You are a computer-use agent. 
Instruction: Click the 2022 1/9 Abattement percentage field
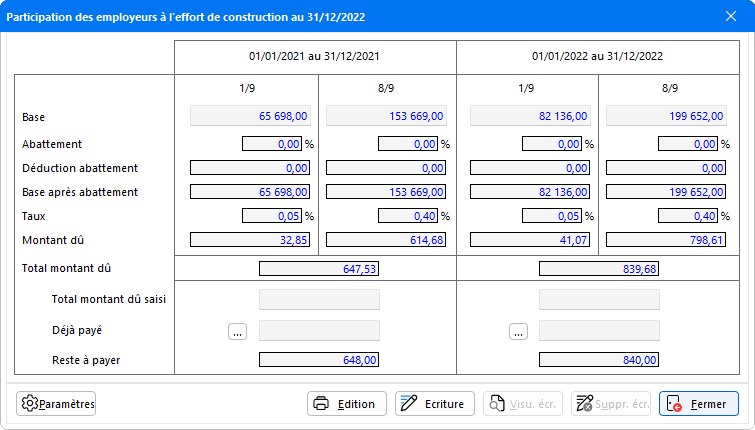point(552,144)
